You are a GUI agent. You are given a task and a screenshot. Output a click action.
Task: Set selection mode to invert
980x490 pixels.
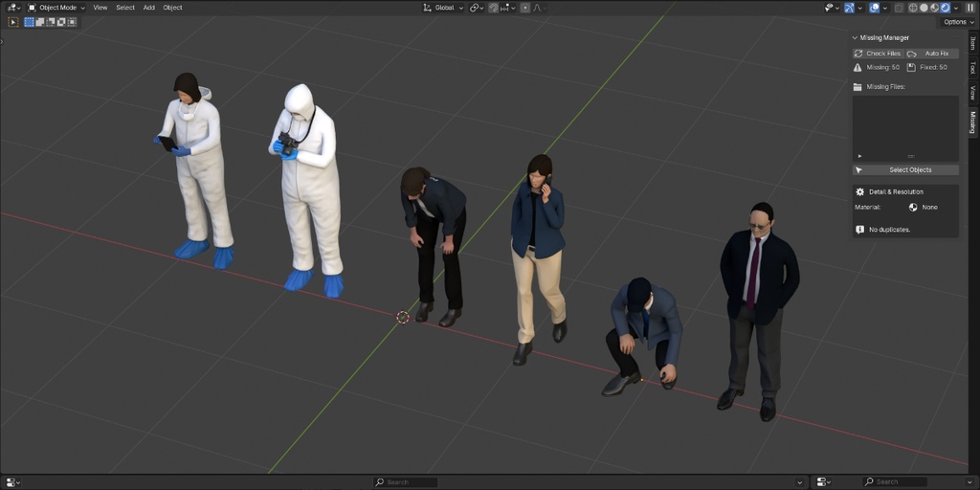pos(61,22)
